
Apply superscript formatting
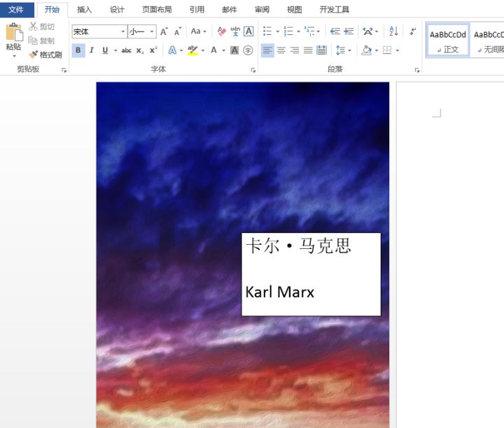[x=153, y=50]
